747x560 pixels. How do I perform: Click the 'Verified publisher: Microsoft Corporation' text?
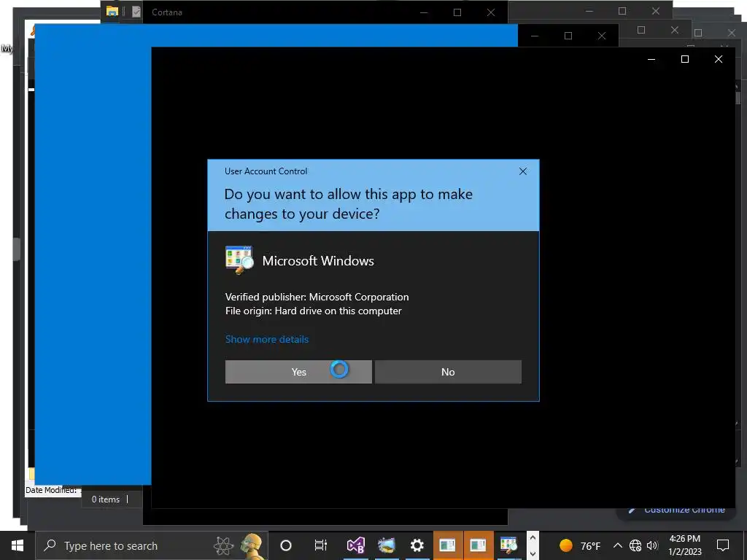(x=317, y=297)
